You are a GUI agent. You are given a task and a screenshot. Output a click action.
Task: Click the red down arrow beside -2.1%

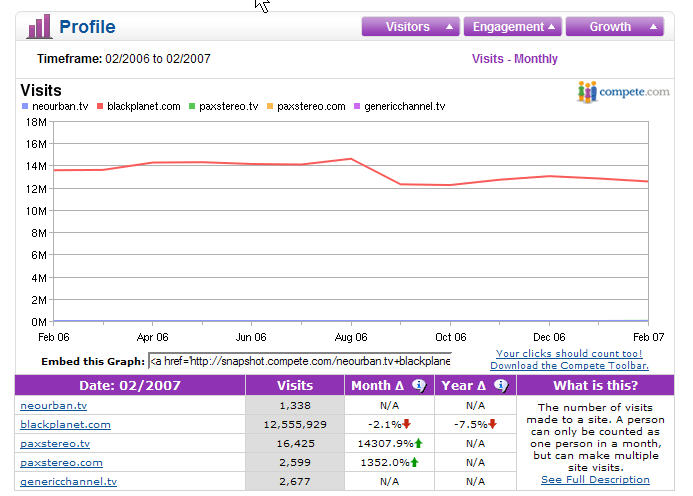[x=407, y=424]
